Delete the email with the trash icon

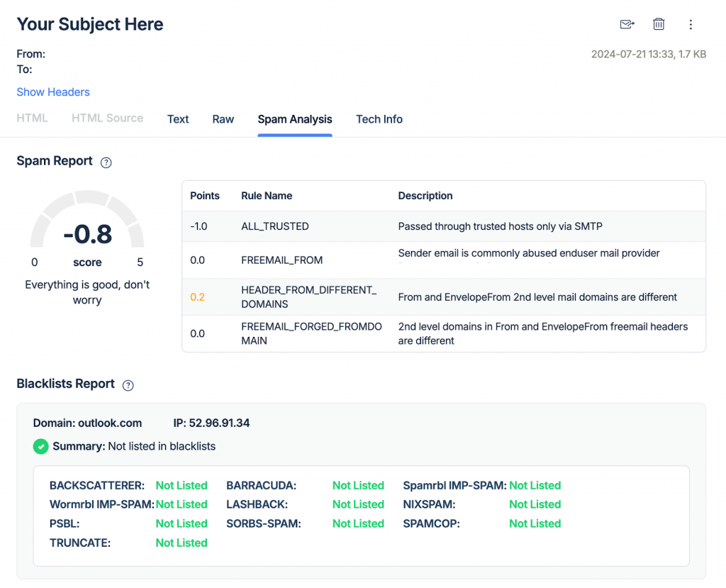658,24
